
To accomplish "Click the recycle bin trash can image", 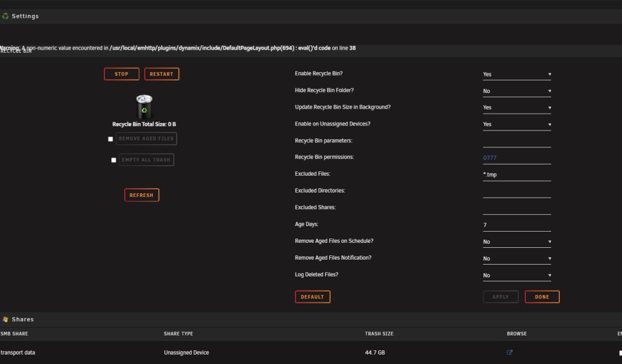I will pos(144,106).
